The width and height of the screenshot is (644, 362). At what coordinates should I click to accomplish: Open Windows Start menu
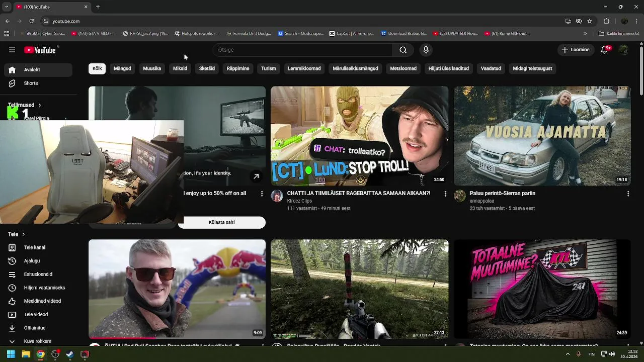11,354
